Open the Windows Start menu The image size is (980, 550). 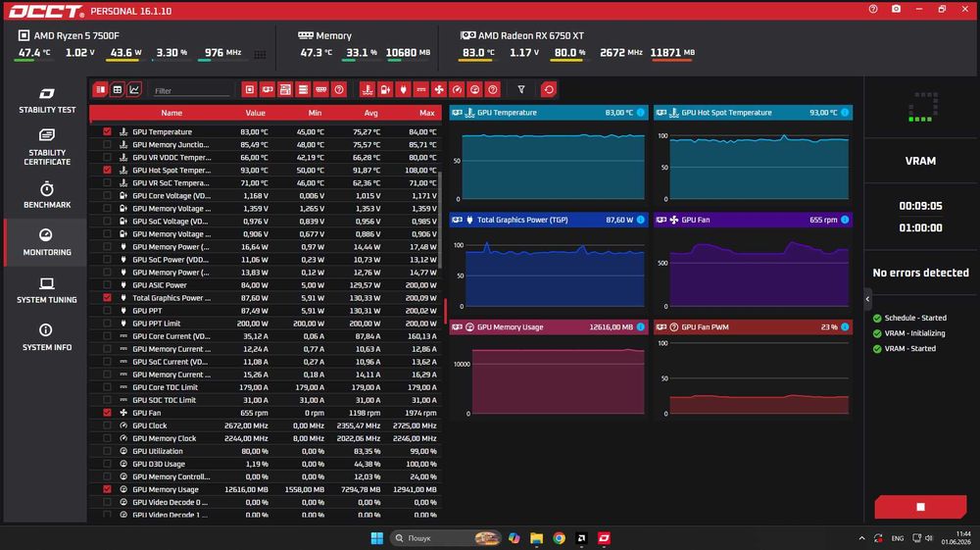[x=377, y=538]
